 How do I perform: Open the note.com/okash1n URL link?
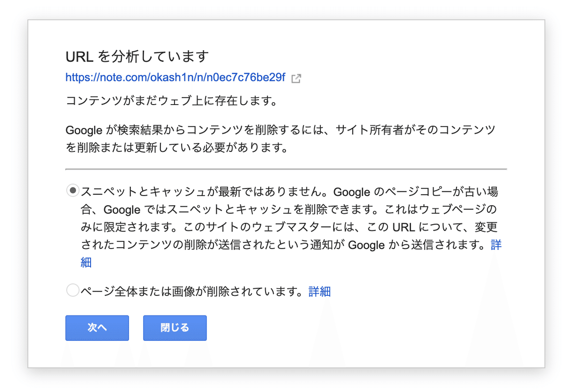click(x=175, y=78)
